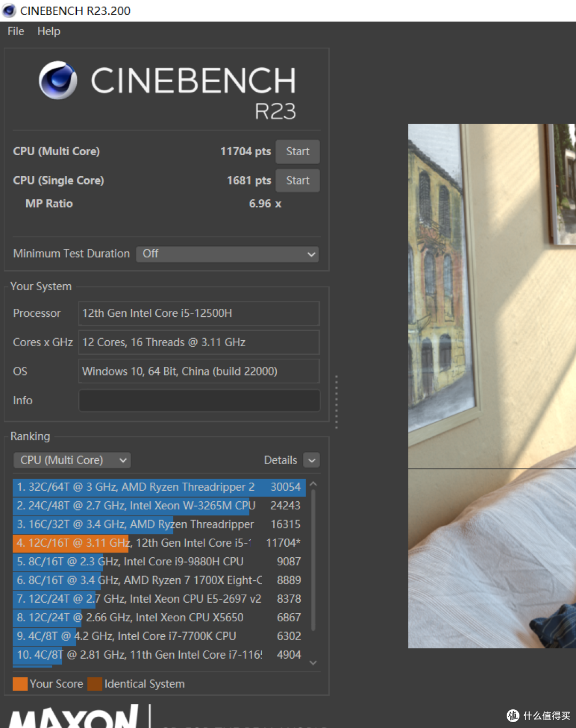This screenshot has width=576, height=728.
Task: Open the File menu
Action: tap(15, 31)
